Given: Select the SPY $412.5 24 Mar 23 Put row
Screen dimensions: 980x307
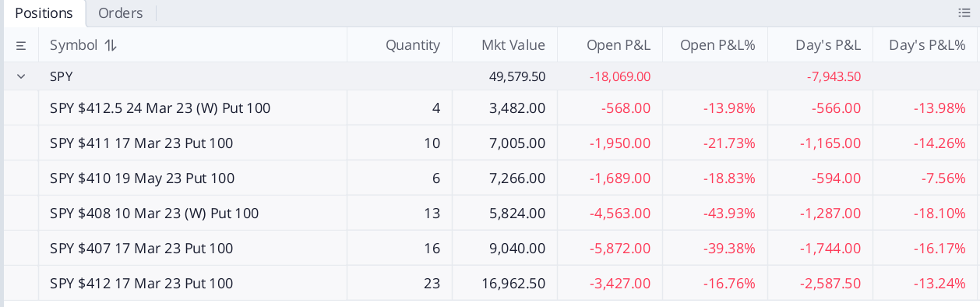Looking at the screenshot, I should 491,108.
